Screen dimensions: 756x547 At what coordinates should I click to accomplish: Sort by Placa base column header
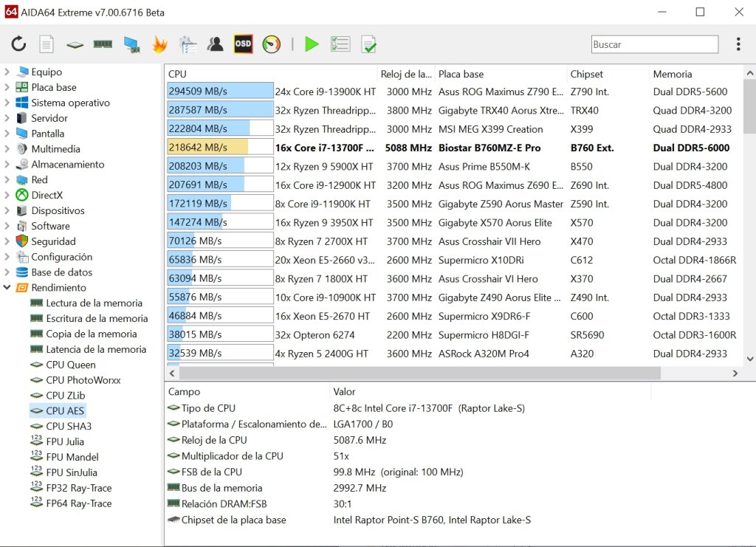pyautogui.click(x=501, y=75)
